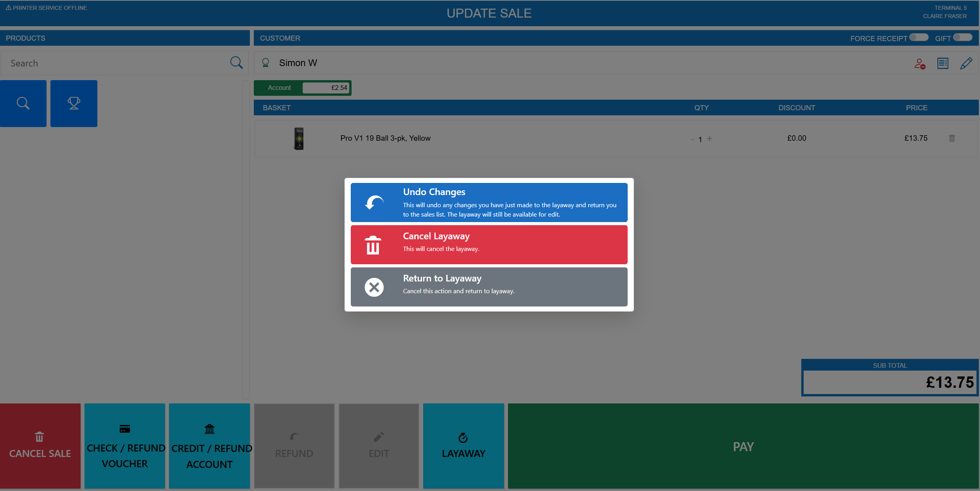Remove customer using the red person icon
980x491 pixels.
tap(920, 63)
